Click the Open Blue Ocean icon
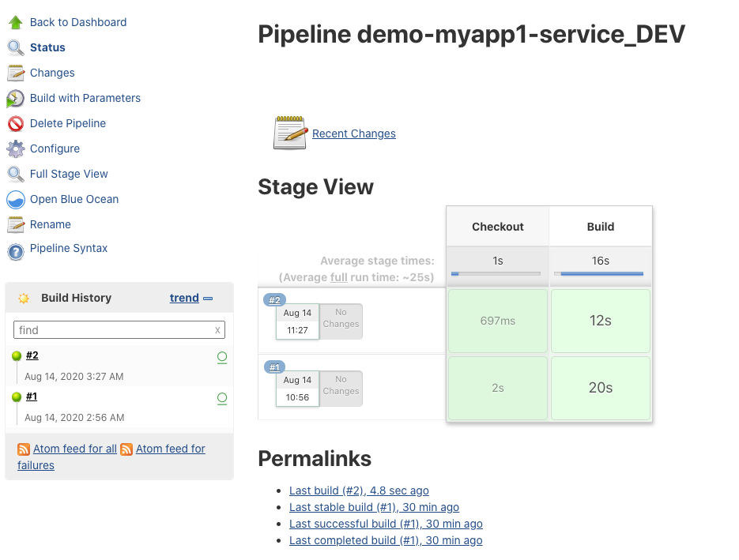Image resolution: width=739 pixels, height=560 pixels. 16,200
